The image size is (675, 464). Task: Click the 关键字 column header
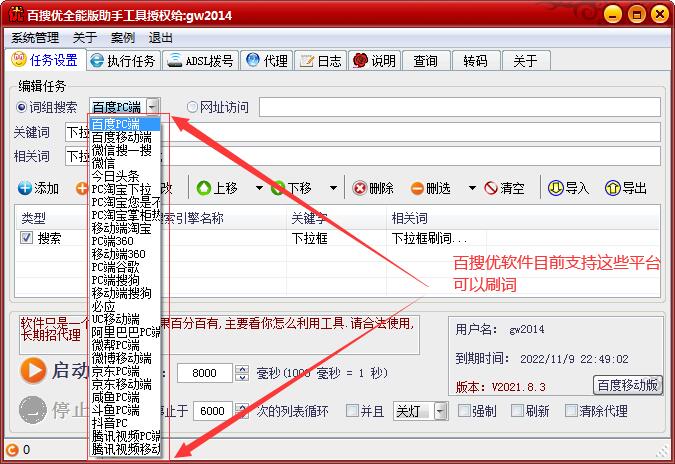coord(336,218)
